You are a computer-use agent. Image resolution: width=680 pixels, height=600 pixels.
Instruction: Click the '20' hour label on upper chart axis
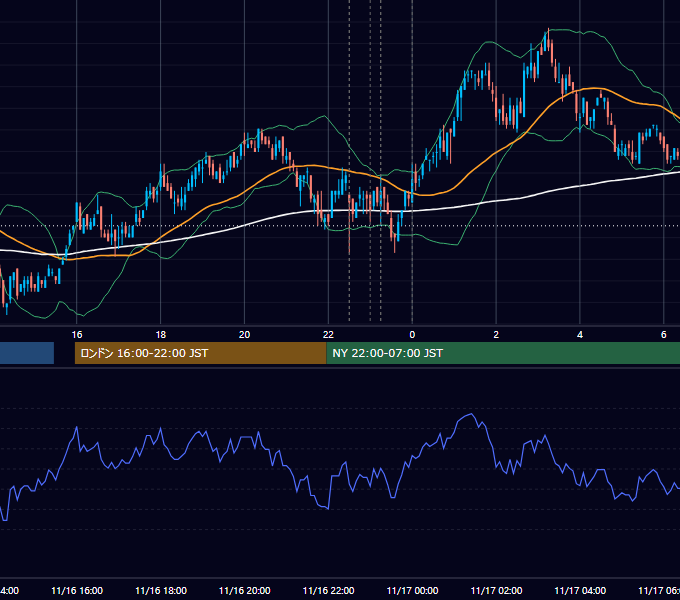(245, 335)
